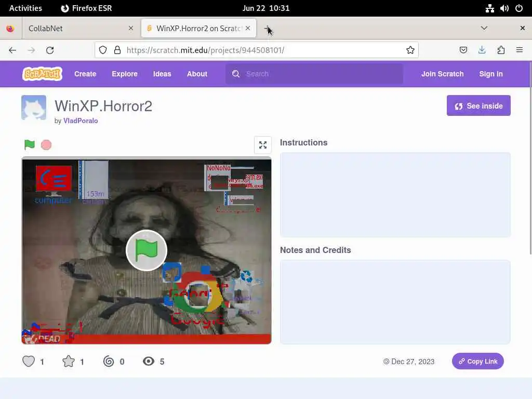Open the clock Jun 22 10:31
Viewport: 532px width, 399px height.
coord(265,8)
